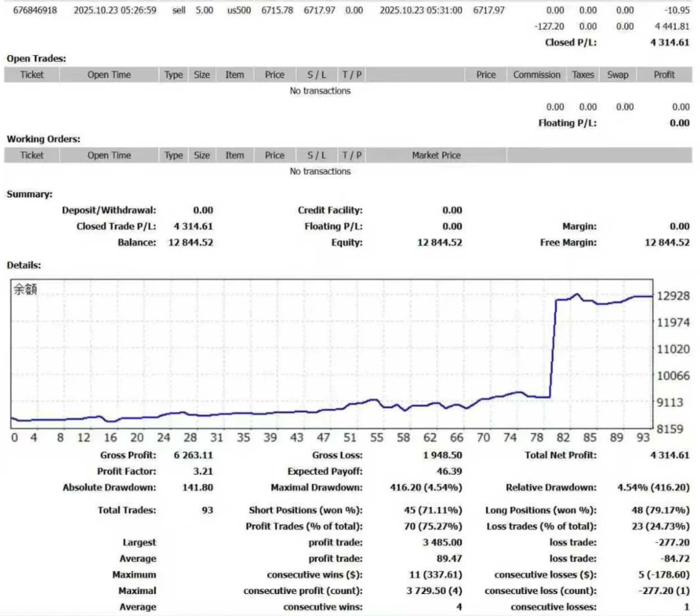Click the Gross Profit value 6 263.11

click(193, 455)
